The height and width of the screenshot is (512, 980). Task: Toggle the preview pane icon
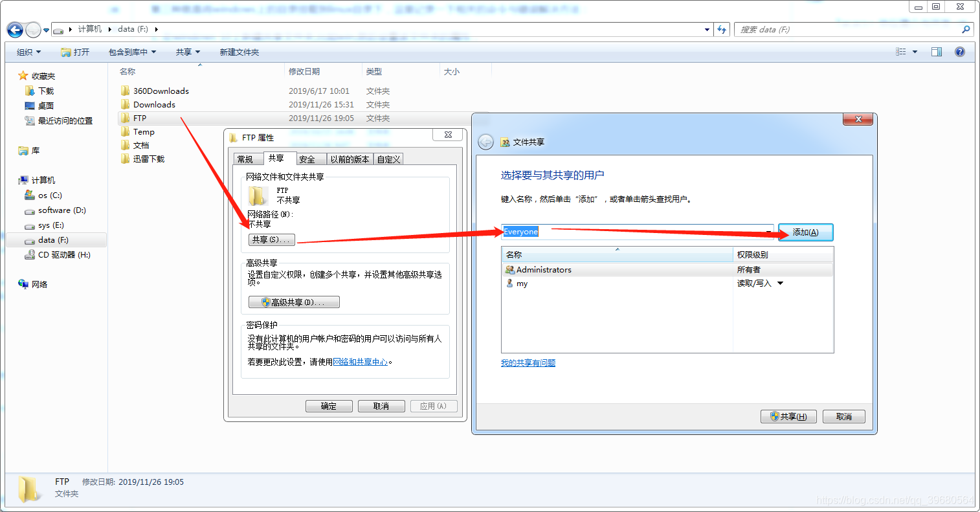pyautogui.click(x=936, y=52)
